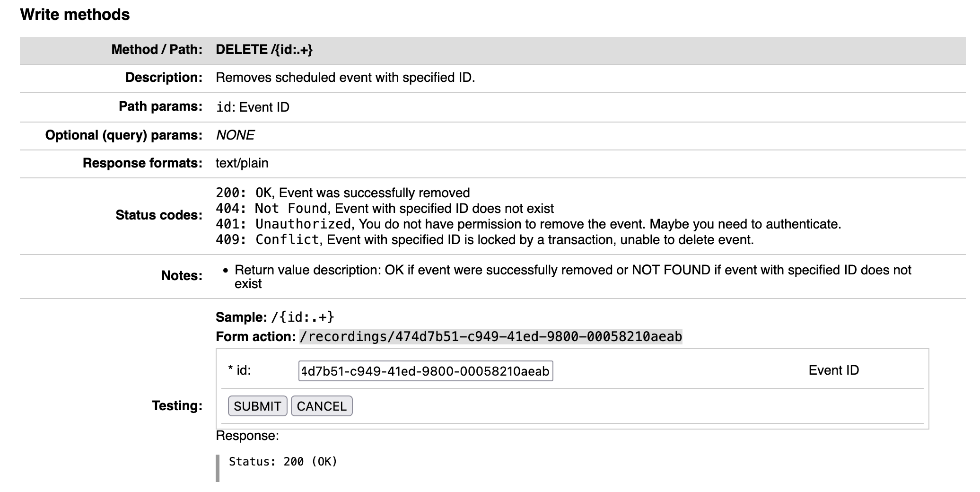980x492 pixels.
Task: Click the Write methods heading
Action: tap(74, 14)
